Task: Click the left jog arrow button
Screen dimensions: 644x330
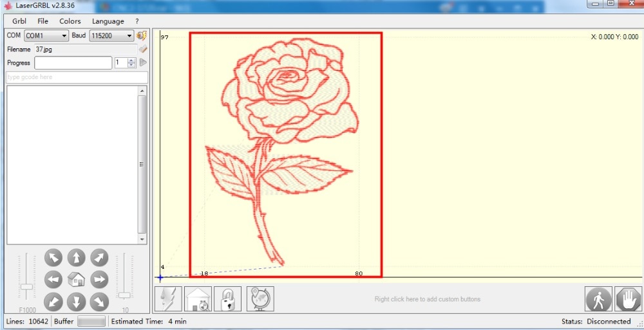Action: 53,280
